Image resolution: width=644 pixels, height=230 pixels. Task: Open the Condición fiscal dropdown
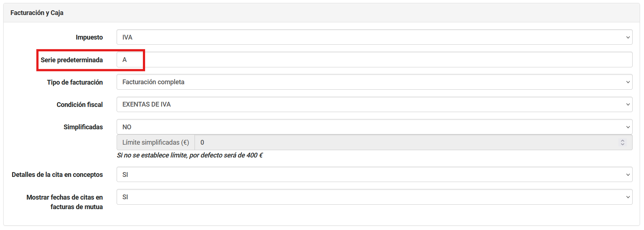pyautogui.click(x=374, y=104)
